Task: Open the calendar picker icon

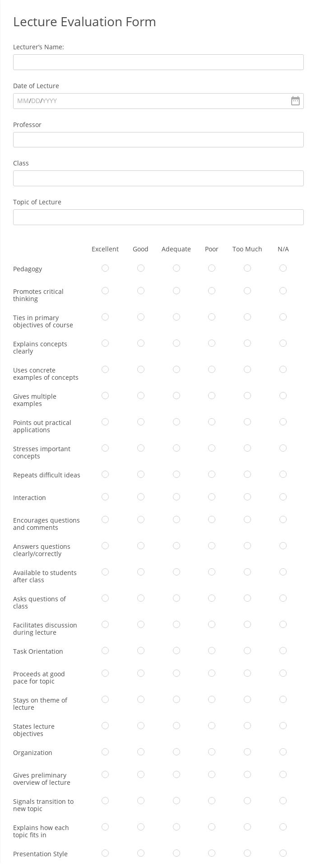Action: coord(295,101)
